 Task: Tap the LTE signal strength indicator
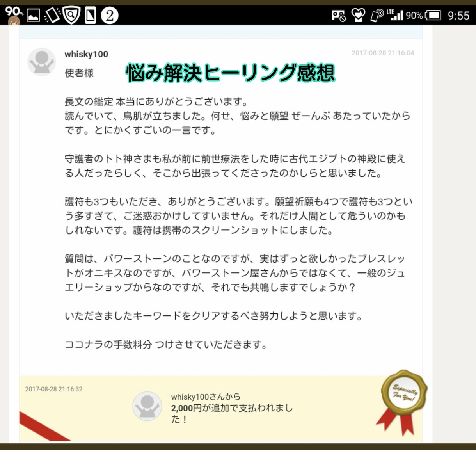[395, 15]
